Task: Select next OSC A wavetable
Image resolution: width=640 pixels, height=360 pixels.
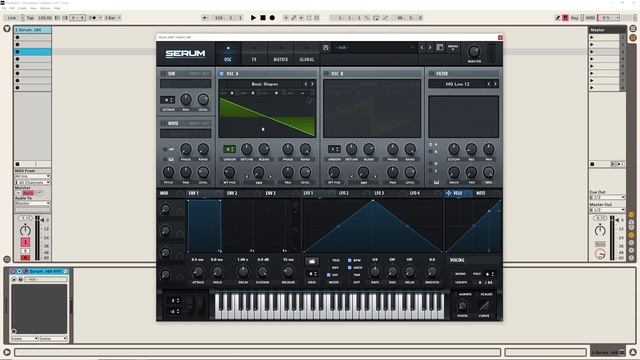Action: pos(313,84)
